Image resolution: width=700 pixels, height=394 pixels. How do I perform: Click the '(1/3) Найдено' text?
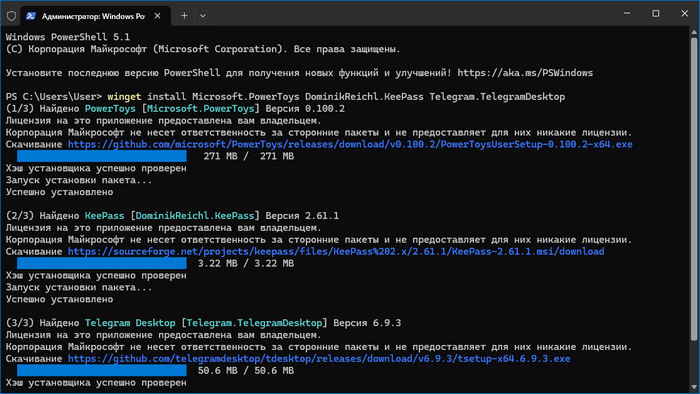[42, 108]
